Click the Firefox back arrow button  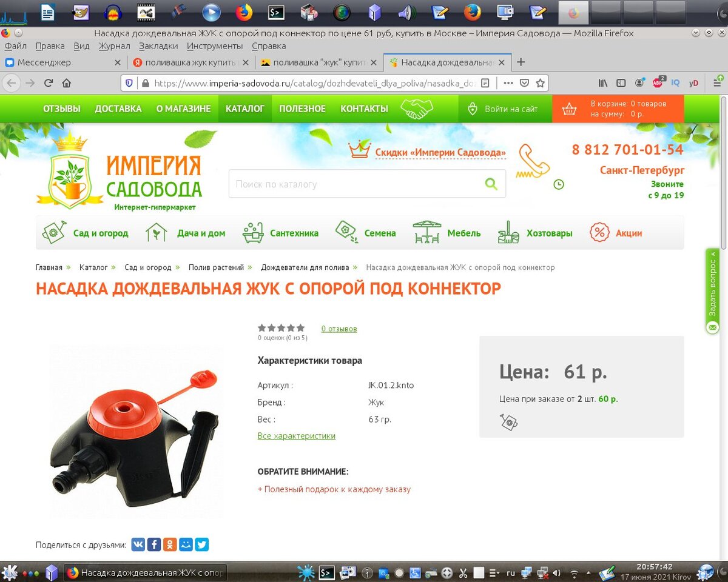pyautogui.click(x=12, y=83)
